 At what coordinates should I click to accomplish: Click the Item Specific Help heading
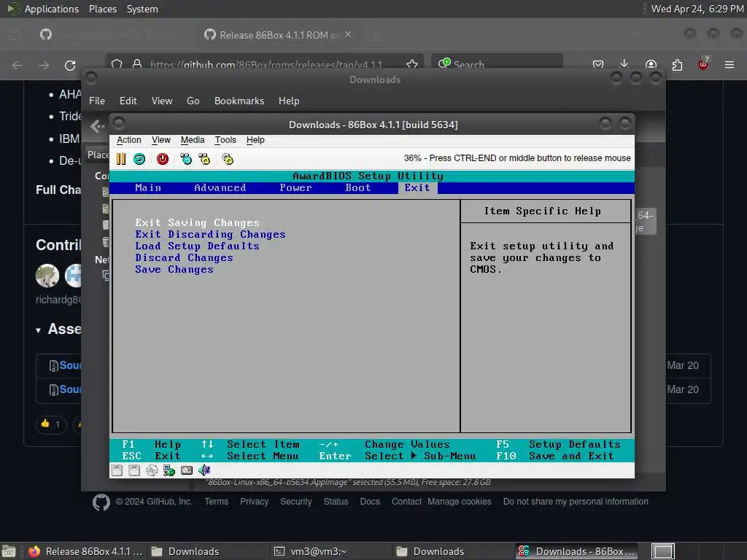[x=542, y=211]
